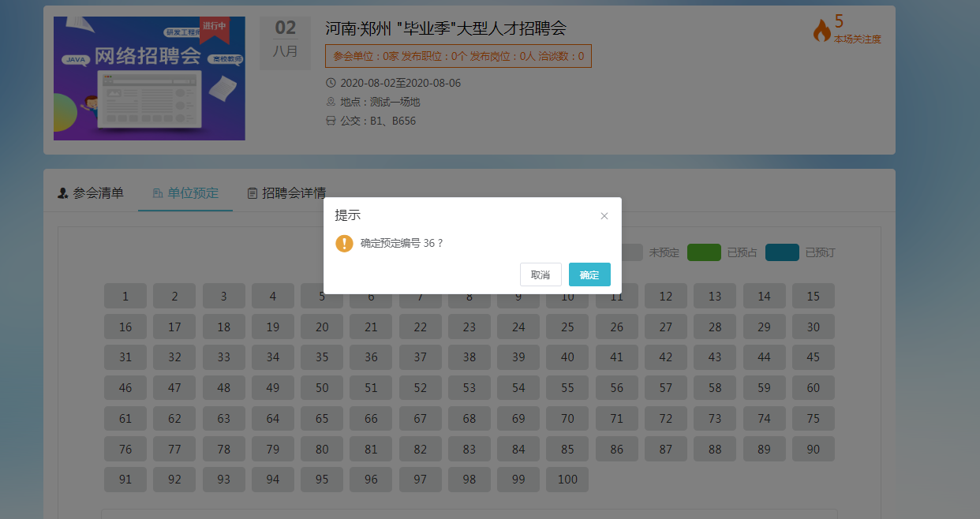Image resolution: width=980 pixels, height=519 pixels.
Task: Click the job fair title heading
Action: [446, 29]
